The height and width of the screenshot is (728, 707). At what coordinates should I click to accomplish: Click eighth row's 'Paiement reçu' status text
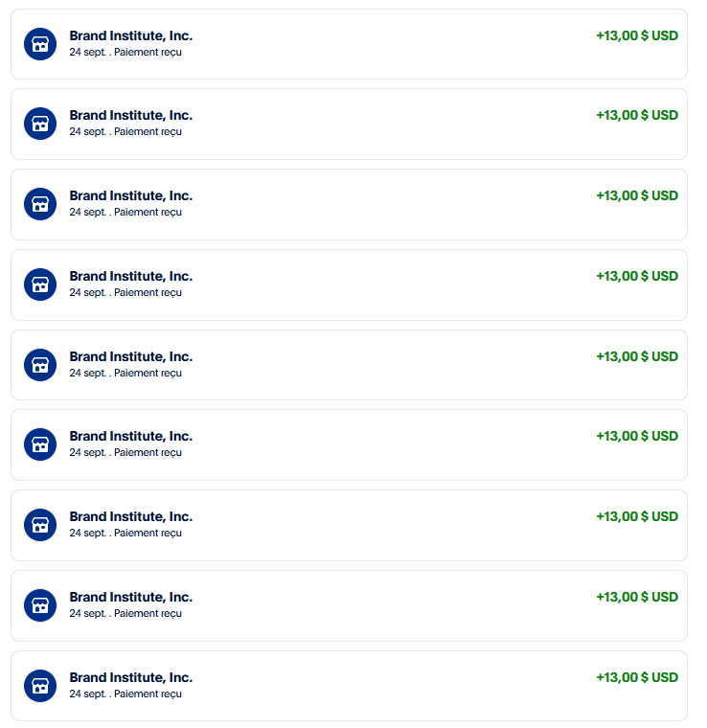click(148, 613)
